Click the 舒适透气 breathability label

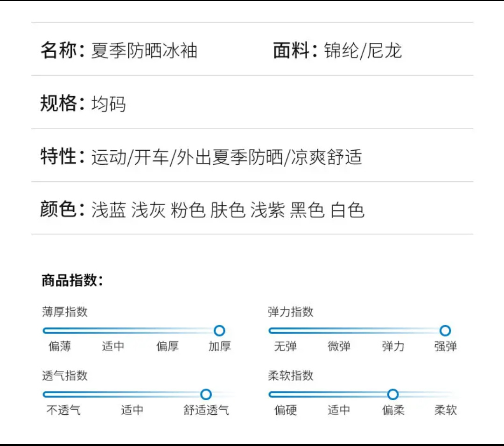pyautogui.click(x=206, y=411)
